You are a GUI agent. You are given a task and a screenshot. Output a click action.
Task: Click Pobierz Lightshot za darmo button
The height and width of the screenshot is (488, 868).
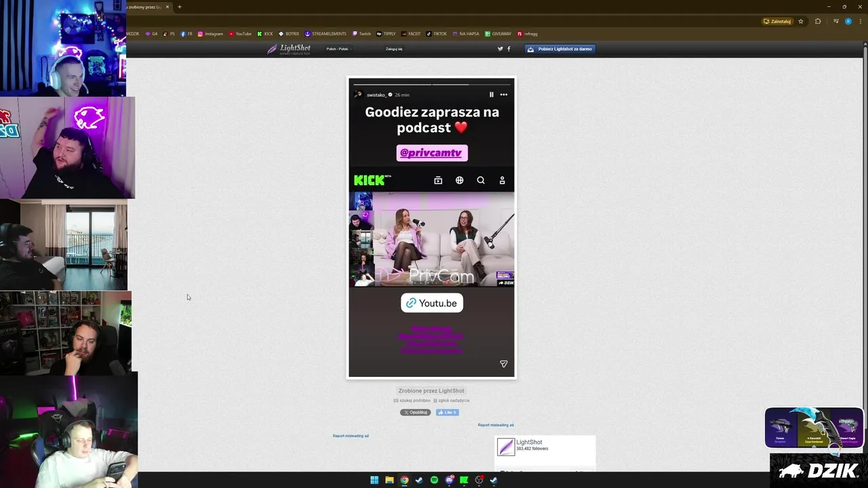(560, 49)
